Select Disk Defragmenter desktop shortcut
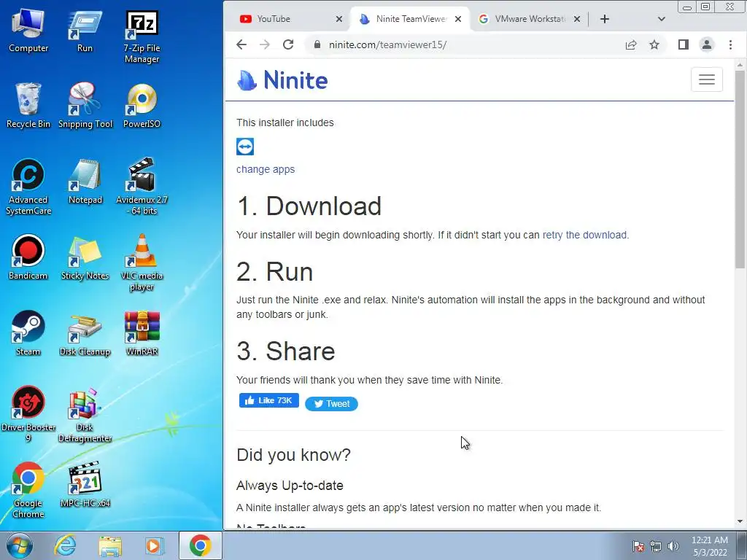 click(x=85, y=414)
